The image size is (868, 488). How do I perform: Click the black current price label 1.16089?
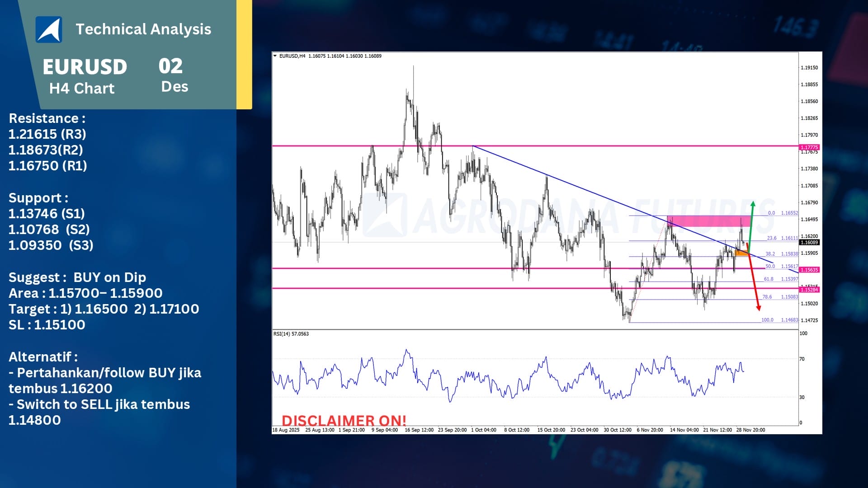[x=809, y=243]
